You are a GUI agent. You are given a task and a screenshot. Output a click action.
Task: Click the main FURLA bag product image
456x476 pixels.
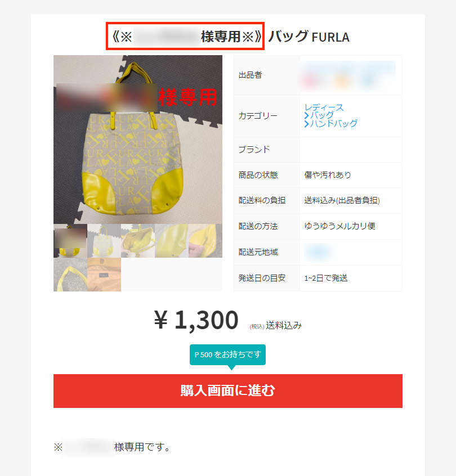(x=138, y=140)
